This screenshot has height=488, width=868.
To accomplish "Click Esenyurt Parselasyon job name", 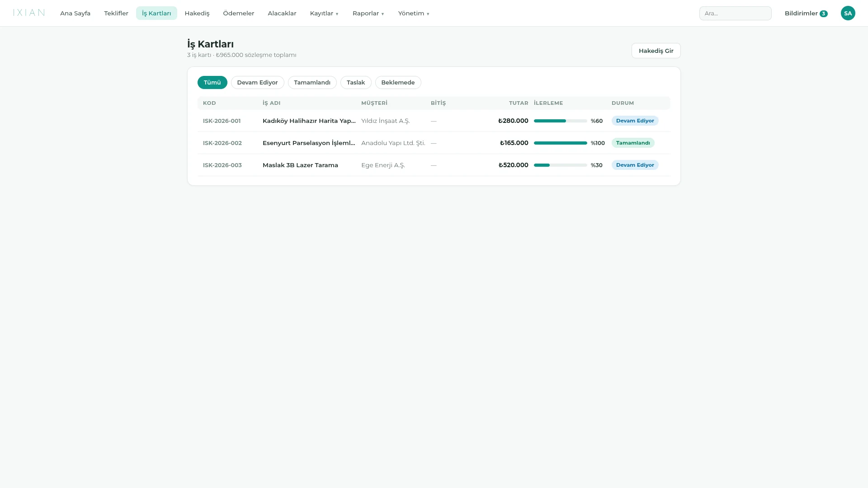I will [x=309, y=143].
